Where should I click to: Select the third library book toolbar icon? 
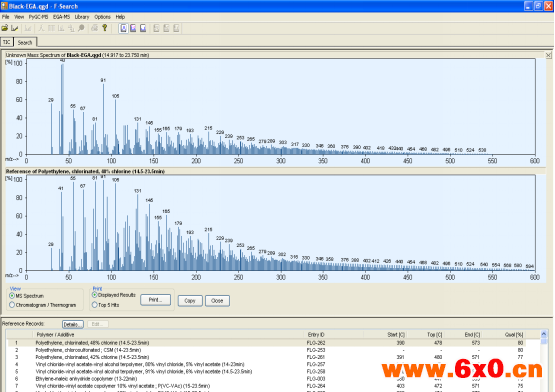coord(143,28)
